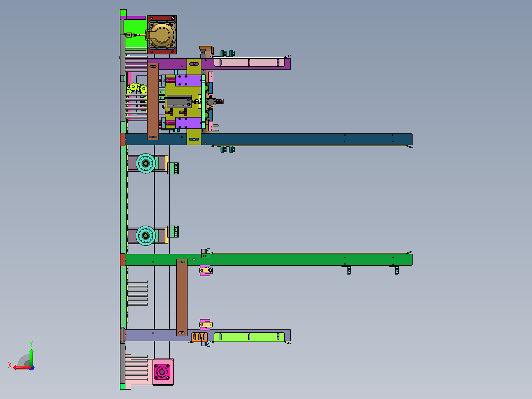Select the magenta flange at the bottom of the model
Screen dimensions: 532x399
162,372
